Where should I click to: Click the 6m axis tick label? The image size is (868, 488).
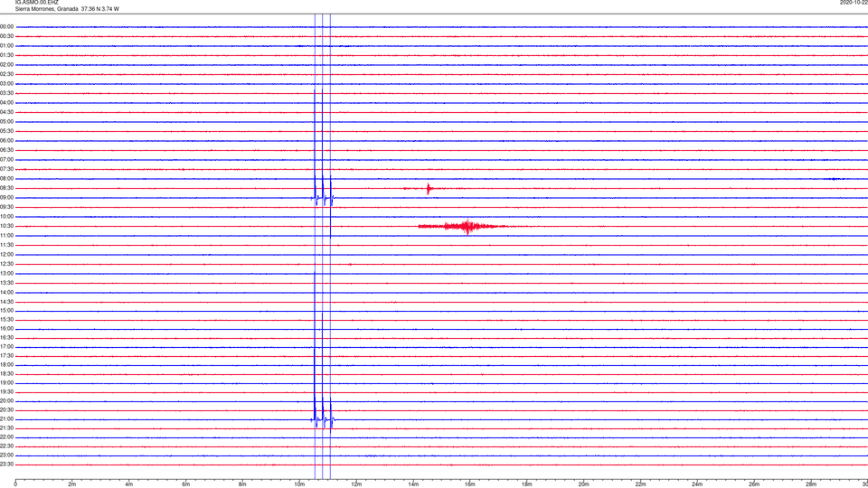(186, 484)
